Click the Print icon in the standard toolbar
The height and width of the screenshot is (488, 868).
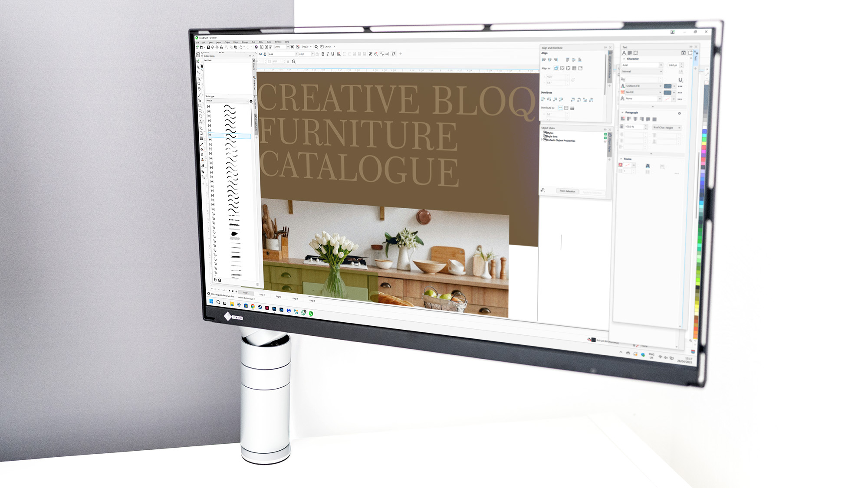point(222,47)
